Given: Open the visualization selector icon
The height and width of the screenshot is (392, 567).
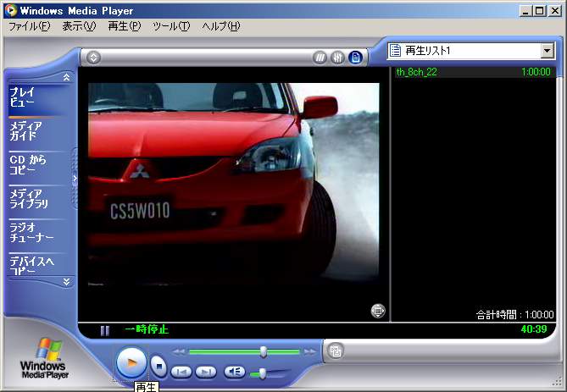Looking at the screenshot, I should pyautogui.click(x=320, y=58).
